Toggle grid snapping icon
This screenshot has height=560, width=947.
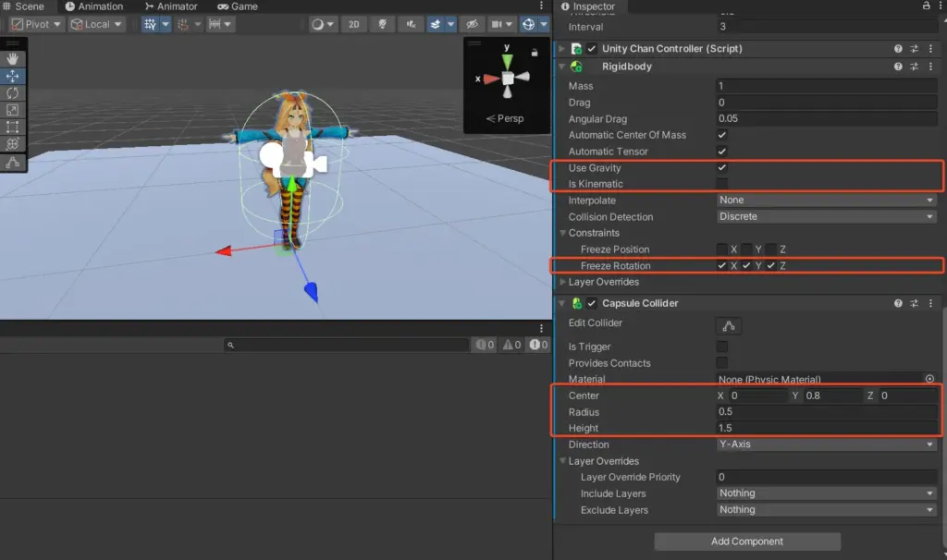coord(183,24)
